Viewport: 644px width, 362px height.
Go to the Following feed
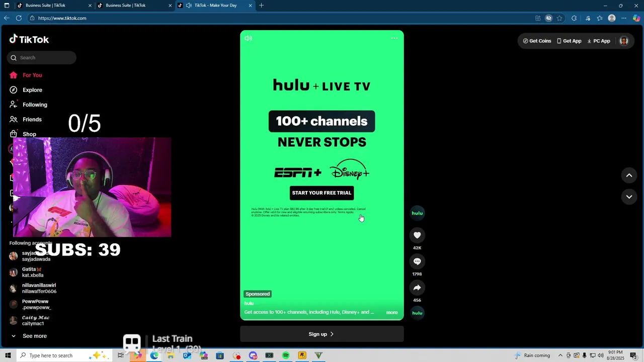[28, 105]
